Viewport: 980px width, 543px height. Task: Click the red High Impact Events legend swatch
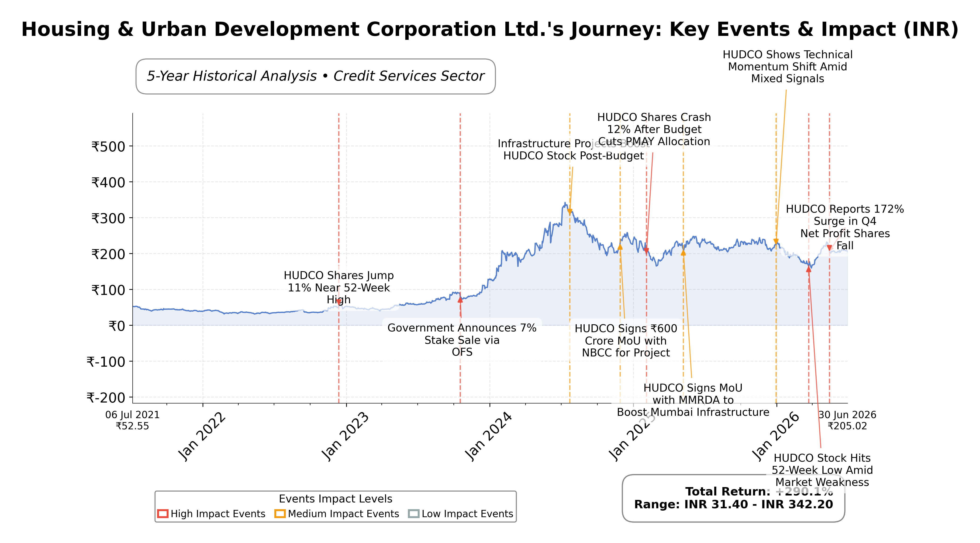coord(162,514)
